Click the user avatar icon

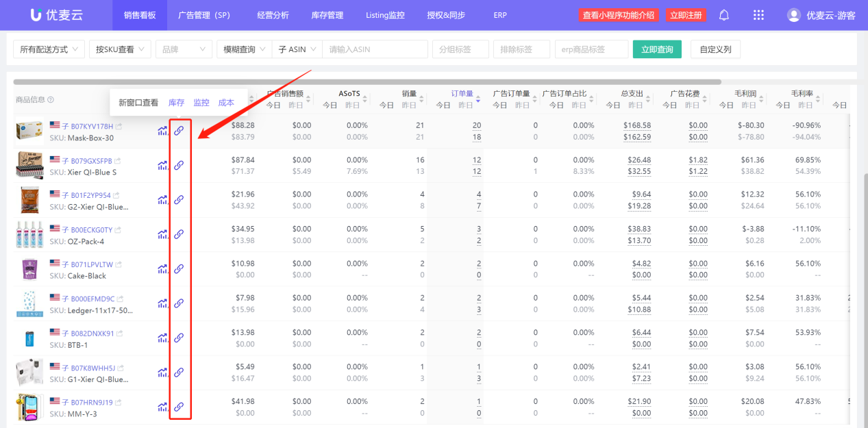click(793, 15)
